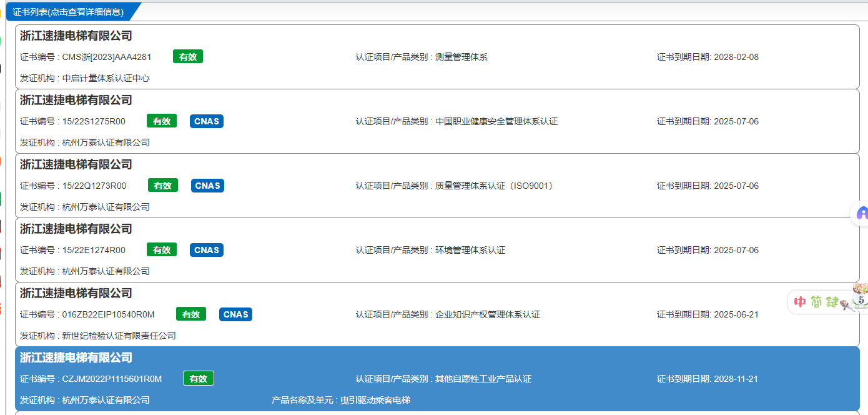Open company name for certificate CZJM2022P1115601R0M
Screen dimensions: 868x415
76,357
